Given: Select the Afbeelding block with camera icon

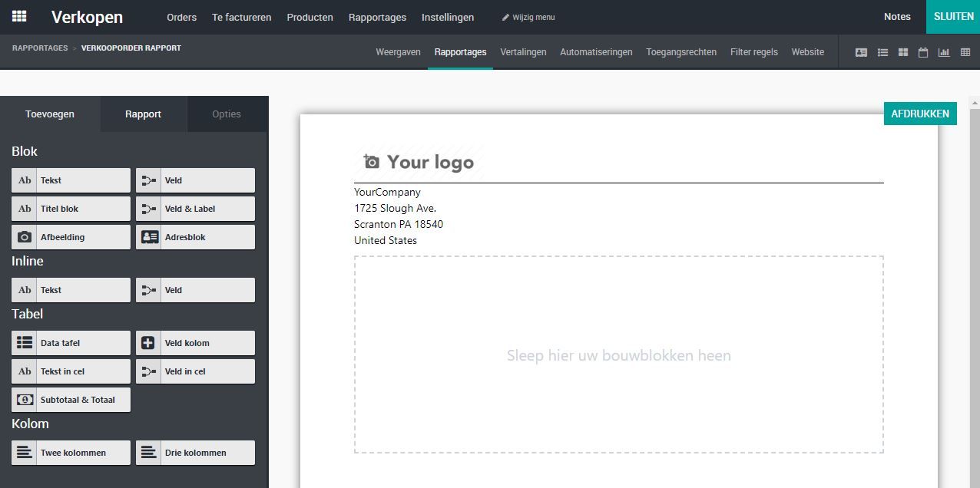Looking at the screenshot, I should pos(71,236).
